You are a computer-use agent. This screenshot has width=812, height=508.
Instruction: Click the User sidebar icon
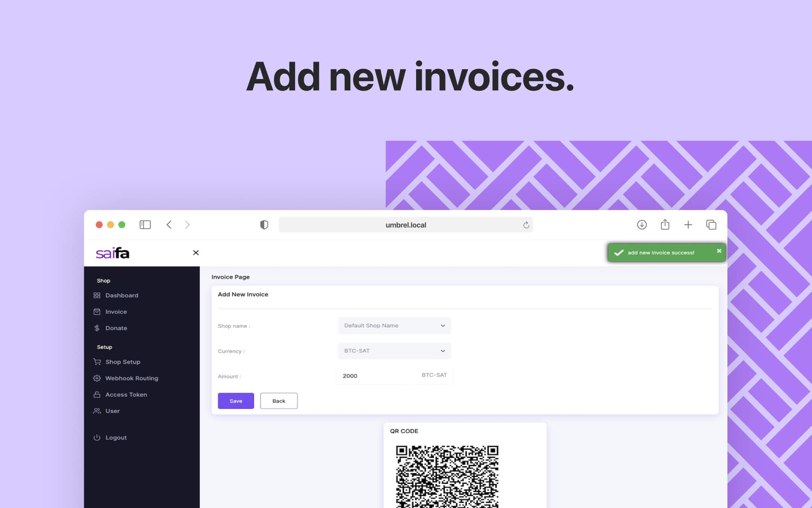click(x=97, y=410)
